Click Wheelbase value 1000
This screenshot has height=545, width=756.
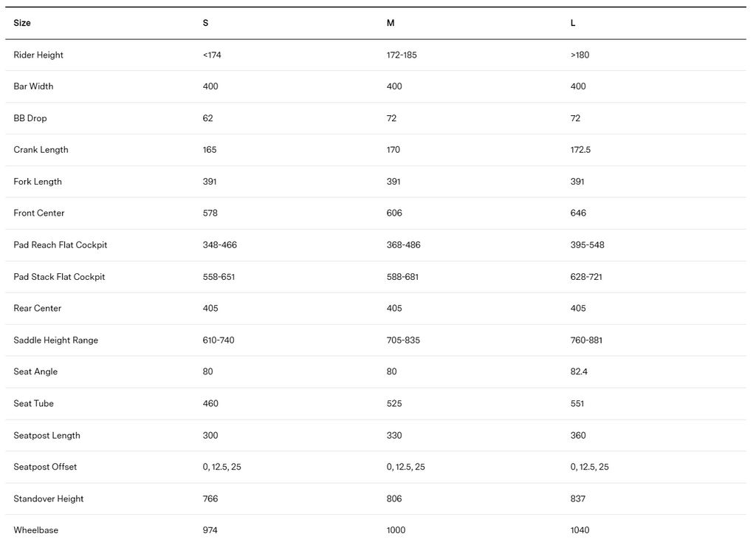point(396,530)
